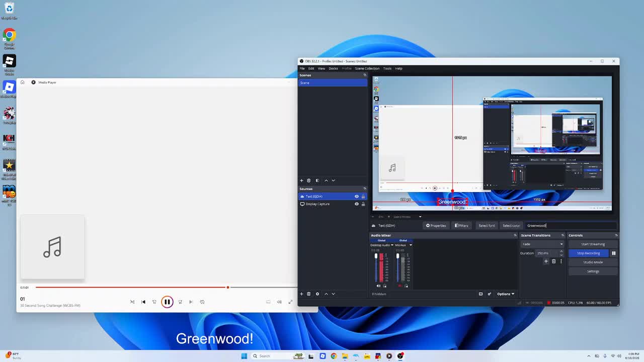Lock the Display Capture source
The image size is (644, 362).
tap(363, 204)
